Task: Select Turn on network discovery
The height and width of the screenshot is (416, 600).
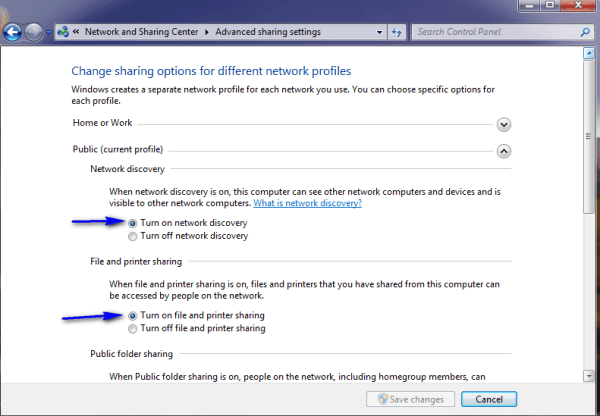Action: (134, 222)
